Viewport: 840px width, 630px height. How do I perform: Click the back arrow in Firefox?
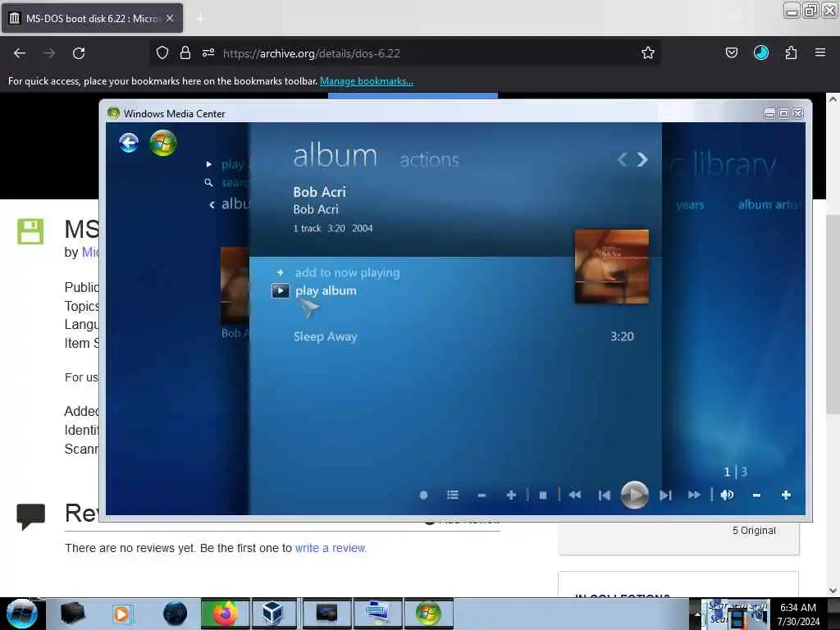point(20,53)
